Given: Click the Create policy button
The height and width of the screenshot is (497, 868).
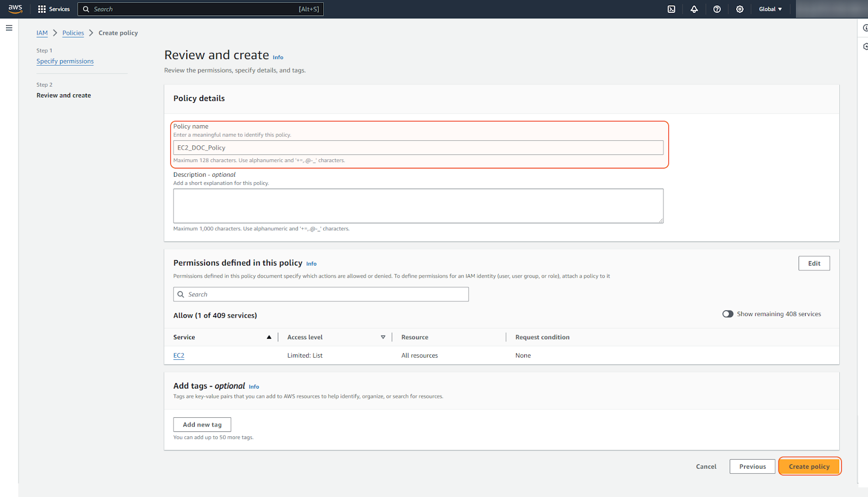Looking at the screenshot, I should 809,466.
